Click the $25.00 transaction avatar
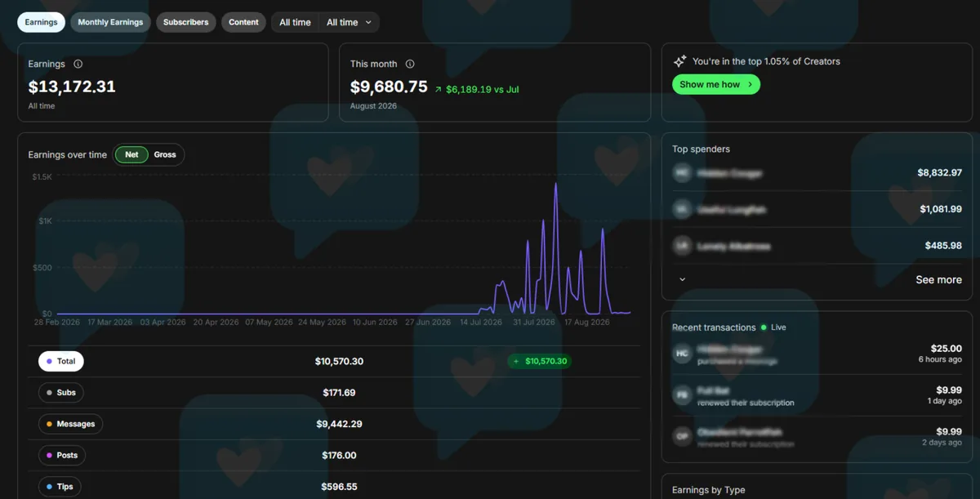This screenshot has height=499, width=980. [x=682, y=354]
